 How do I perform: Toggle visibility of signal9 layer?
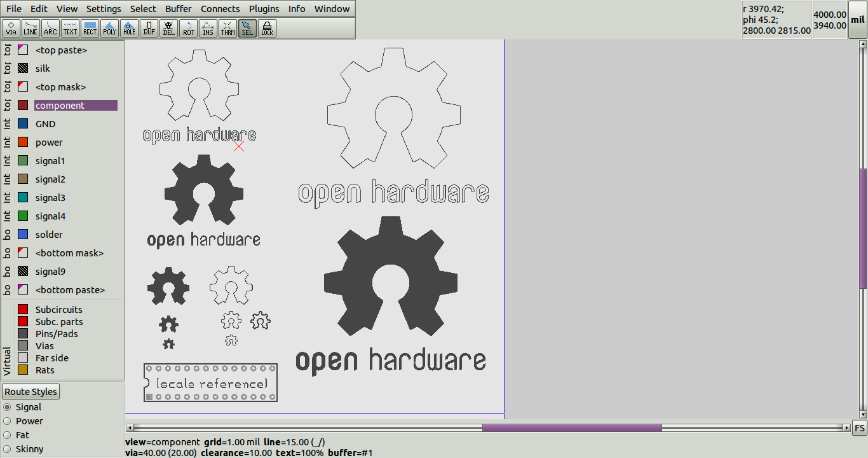[x=23, y=271]
